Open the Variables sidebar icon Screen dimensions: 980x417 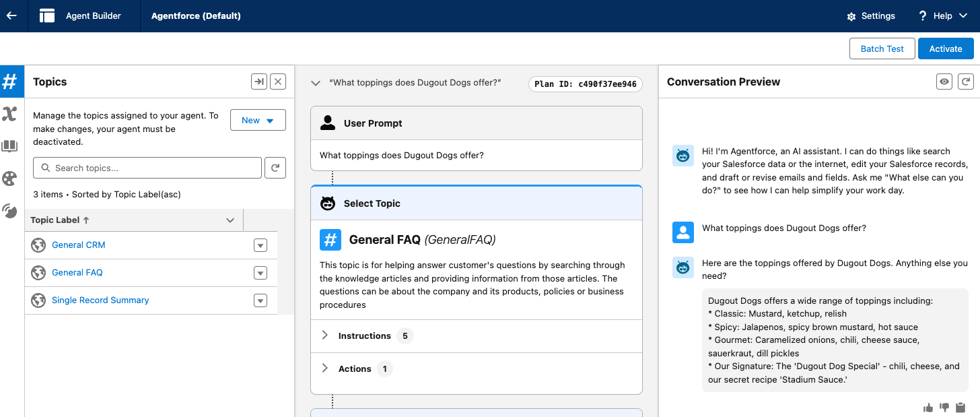(x=10, y=114)
